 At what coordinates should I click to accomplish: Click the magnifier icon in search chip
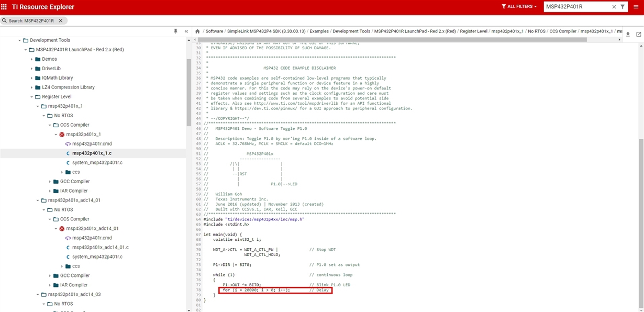coord(5,20)
